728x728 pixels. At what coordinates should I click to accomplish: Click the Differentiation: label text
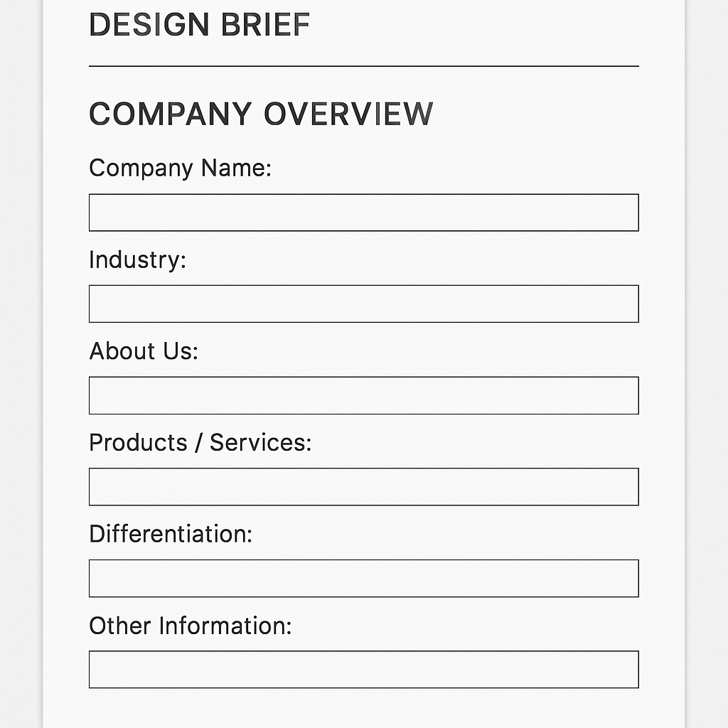pyautogui.click(x=171, y=534)
